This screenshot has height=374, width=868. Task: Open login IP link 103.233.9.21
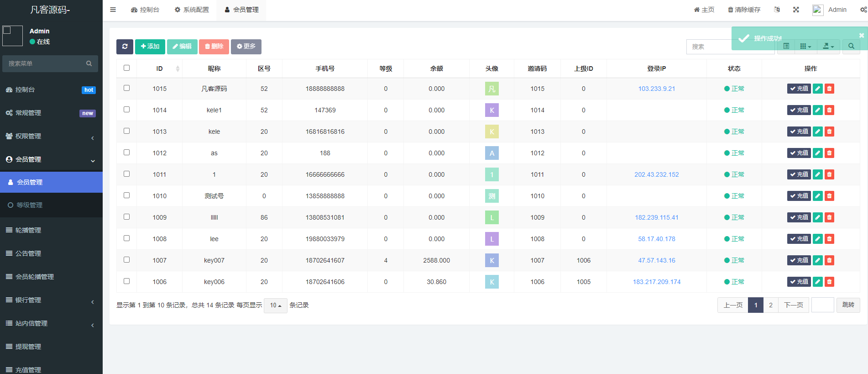[x=656, y=89]
